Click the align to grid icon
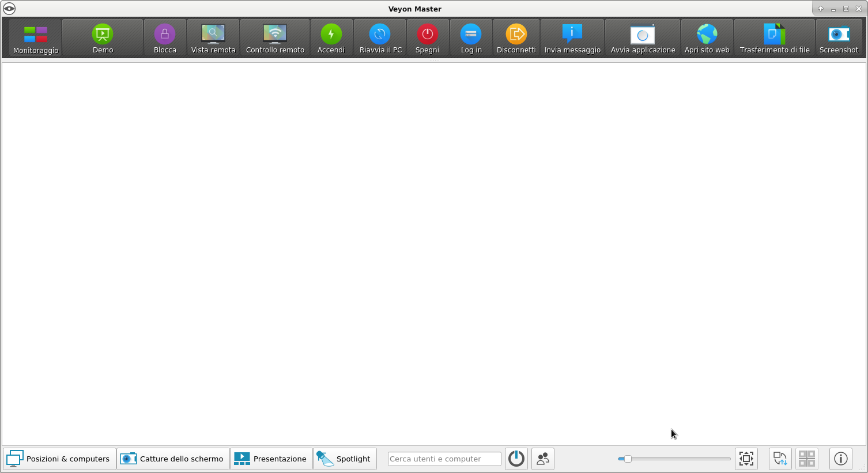Screen dimensions: 868x473 (x=807, y=459)
